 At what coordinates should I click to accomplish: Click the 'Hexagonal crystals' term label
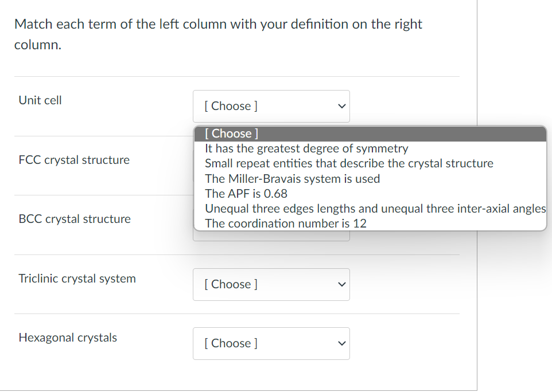click(x=68, y=338)
